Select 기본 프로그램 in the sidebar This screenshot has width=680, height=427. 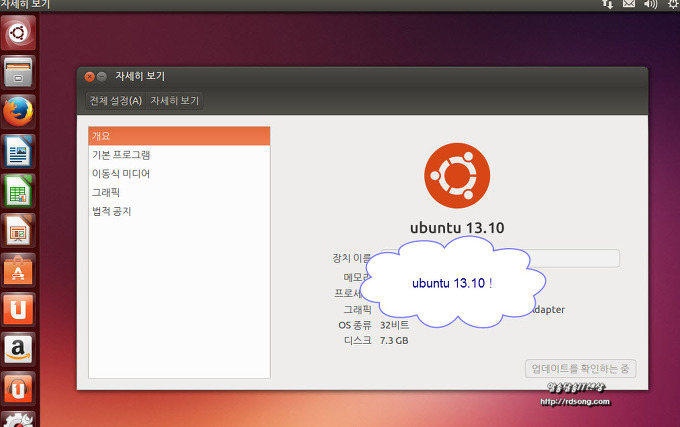click(179, 155)
